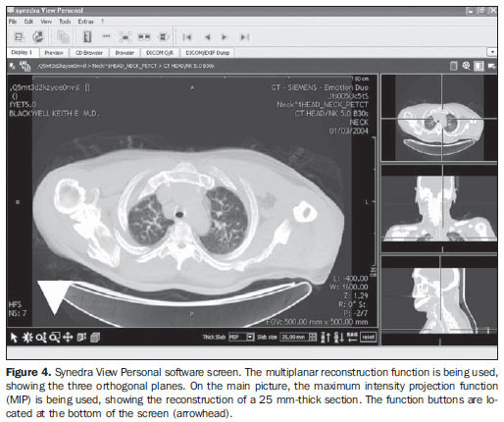Click the FOV 500.00 mm overlay text
Screen dimensions: 504x422
(x=317, y=322)
